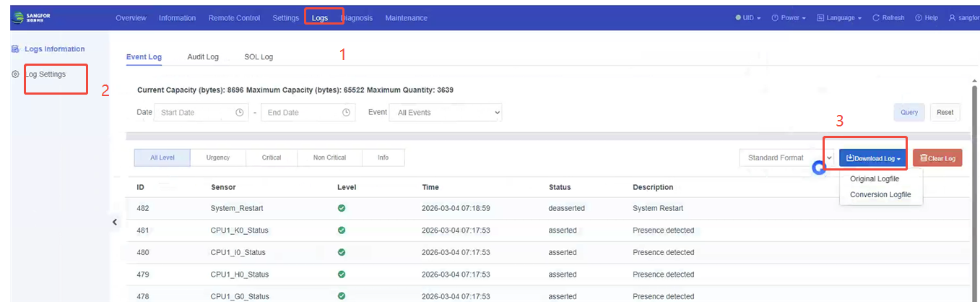Switch to the Audit Log tab
The height and width of the screenshot is (302, 980).
tap(203, 56)
